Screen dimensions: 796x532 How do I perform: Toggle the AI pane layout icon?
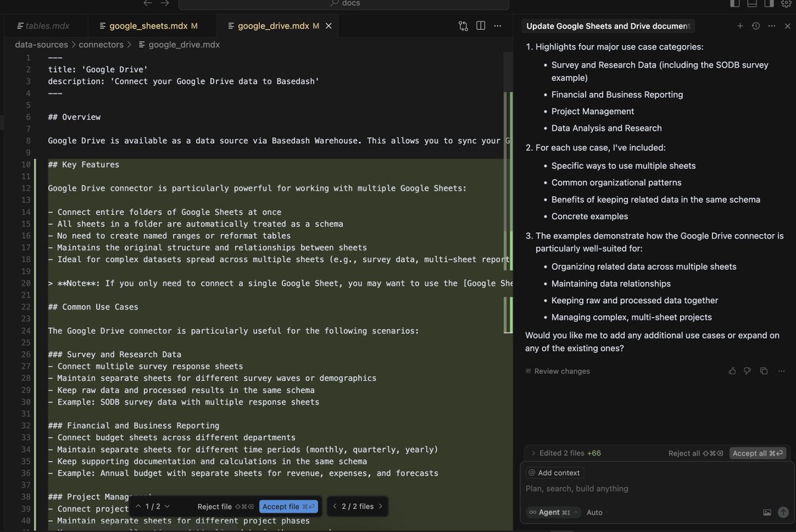click(x=769, y=3)
